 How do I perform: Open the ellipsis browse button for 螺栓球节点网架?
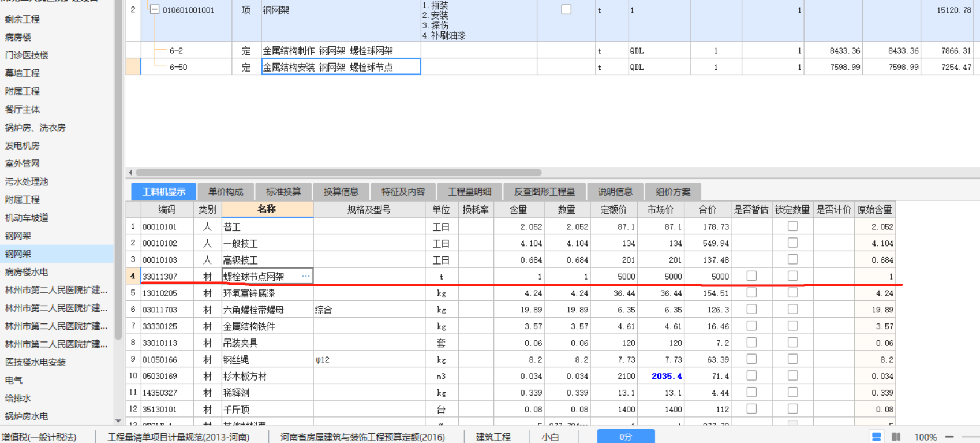(305, 276)
